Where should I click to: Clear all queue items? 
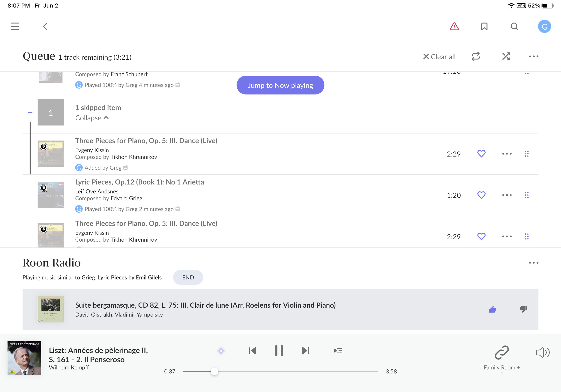pyautogui.click(x=439, y=57)
